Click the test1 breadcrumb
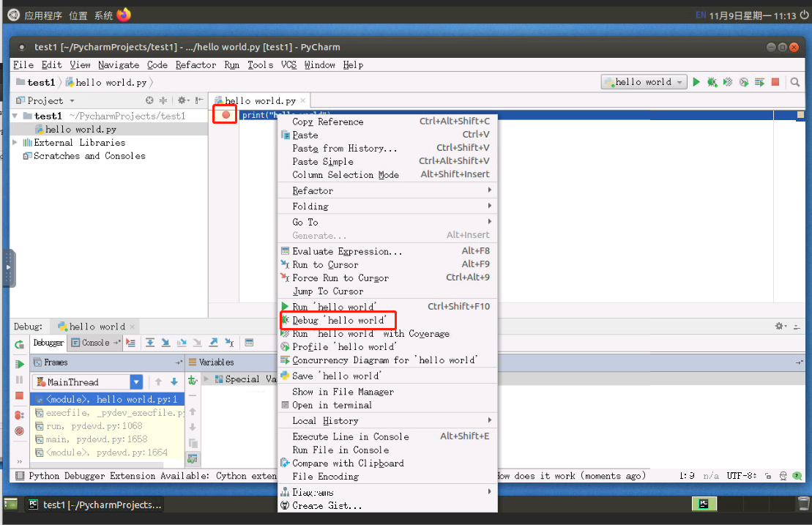 (36, 82)
